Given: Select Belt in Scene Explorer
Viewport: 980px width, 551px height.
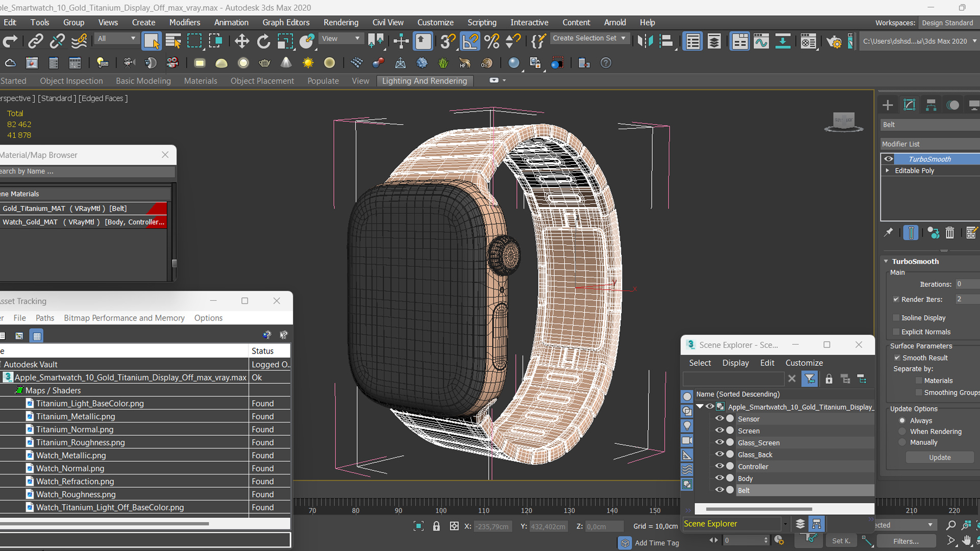Looking at the screenshot, I should click(x=744, y=490).
